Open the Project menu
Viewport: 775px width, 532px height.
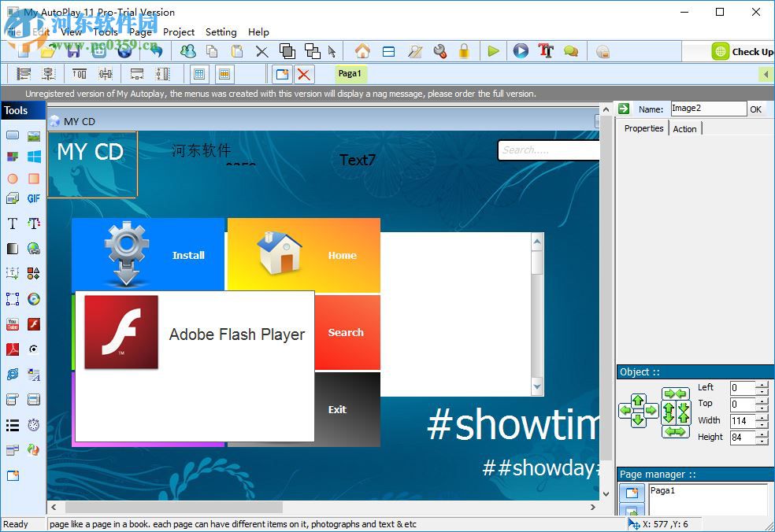tap(179, 32)
